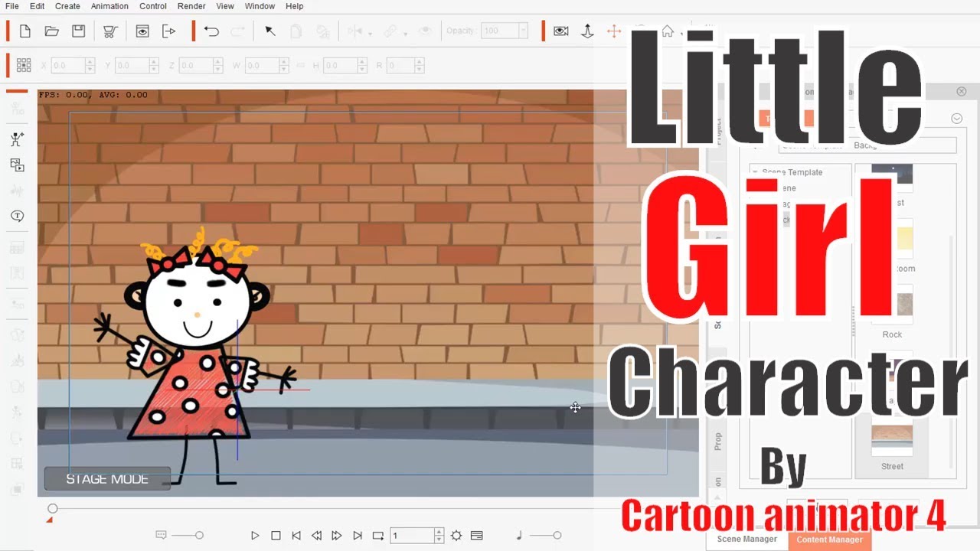Open the Create menu
This screenshot has height=551, width=980.
coord(67,6)
